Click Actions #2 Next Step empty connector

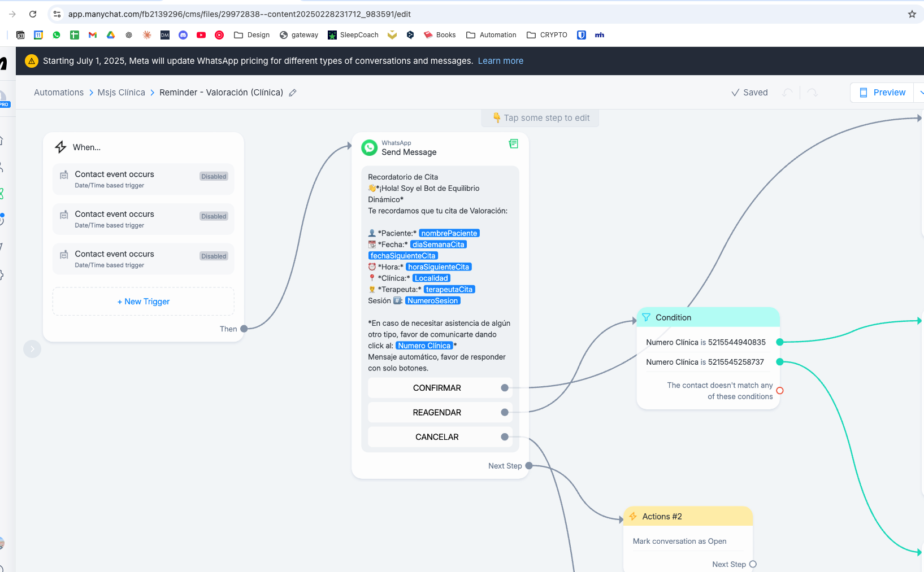[x=753, y=564]
